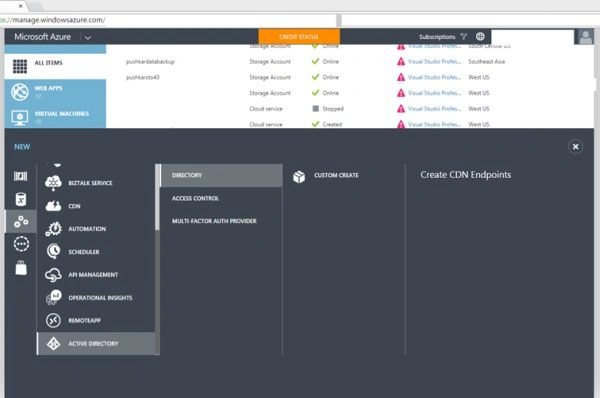Open the Compute category icon
This screenshot has width=600, height=398.
tap(21, 176)
